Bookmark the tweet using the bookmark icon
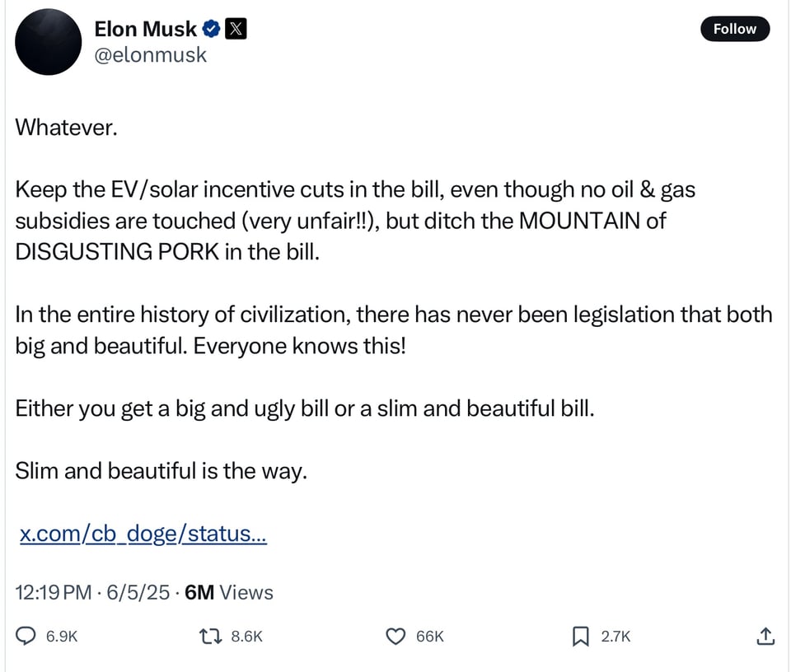791x672 pixels. tap(581, 636)
